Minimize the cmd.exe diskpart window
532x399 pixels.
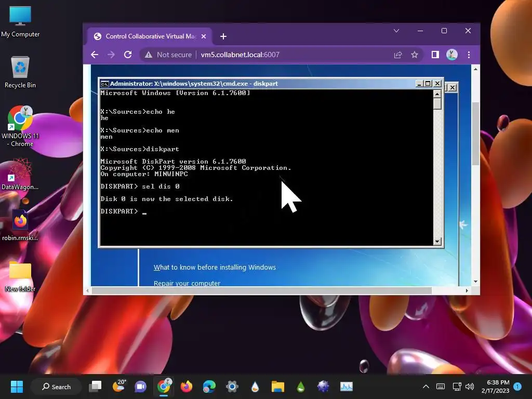coord(419,84)
